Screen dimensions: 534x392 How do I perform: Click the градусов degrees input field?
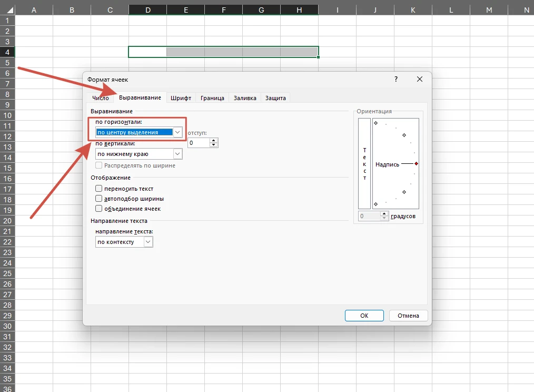369,216
